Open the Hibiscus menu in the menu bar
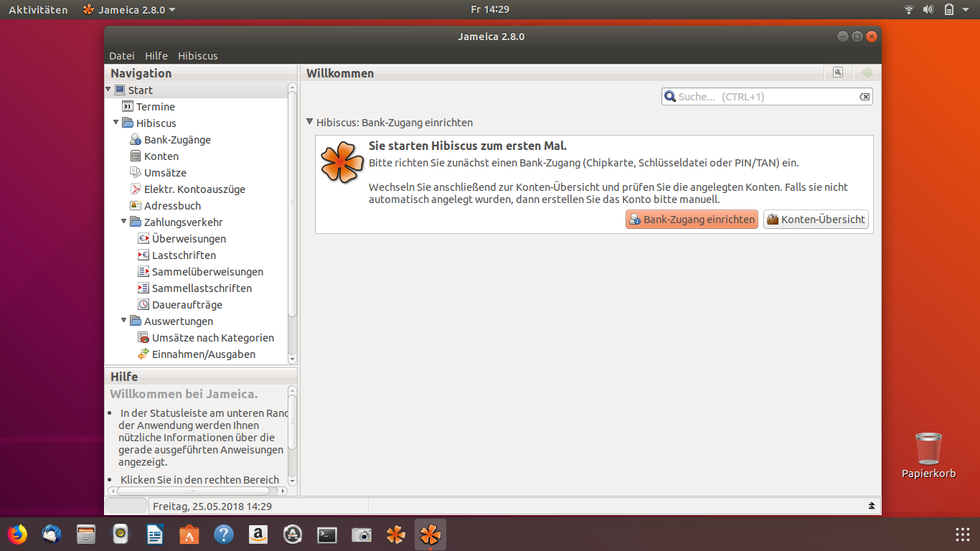Viewport: 980px width, 551px height. pyautogui.click(x=198, y=56)
